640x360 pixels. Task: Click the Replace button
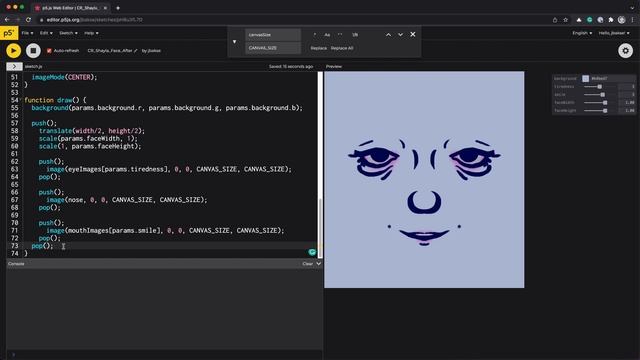pyautogui.click(x=318, y=48)
